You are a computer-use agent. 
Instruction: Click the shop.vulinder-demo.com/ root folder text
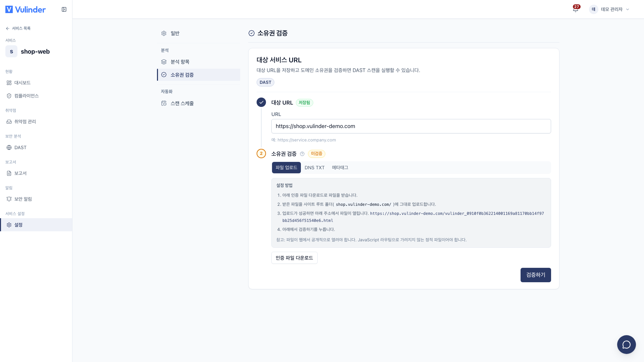point(363,204)
